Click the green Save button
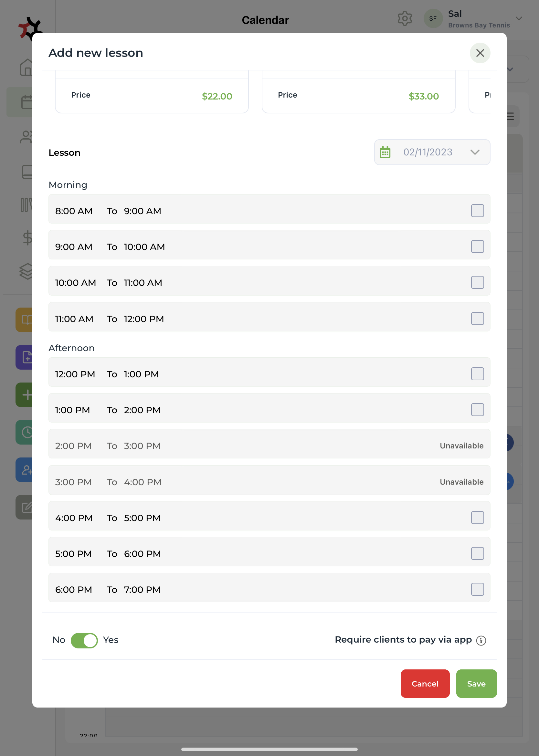This screenshot has width=539, height=756. tap(476, 684)
